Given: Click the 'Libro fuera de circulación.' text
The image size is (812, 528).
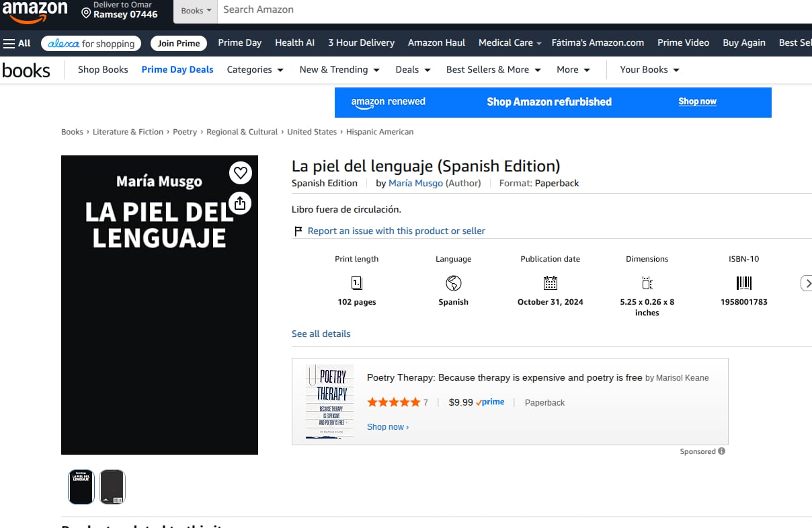Looking at the screenshot, I should 346,209.
